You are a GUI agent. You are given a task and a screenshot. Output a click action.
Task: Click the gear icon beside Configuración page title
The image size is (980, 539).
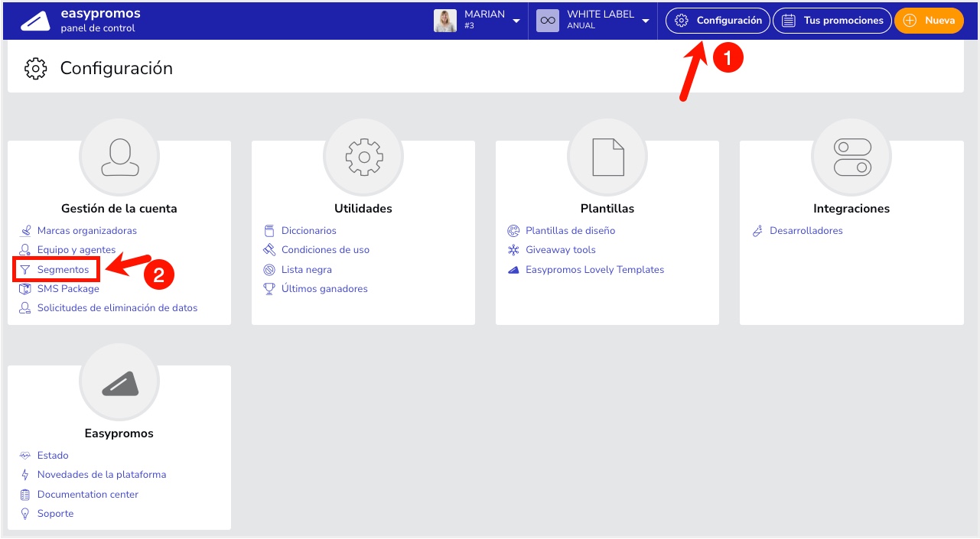(x=35, y=68)
